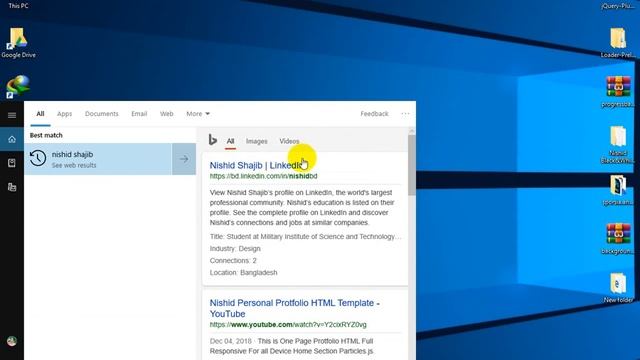Screen dimensions: 640x360
Task: Open the Loader-Prel... folder on desktop
Action: (618, 43)
